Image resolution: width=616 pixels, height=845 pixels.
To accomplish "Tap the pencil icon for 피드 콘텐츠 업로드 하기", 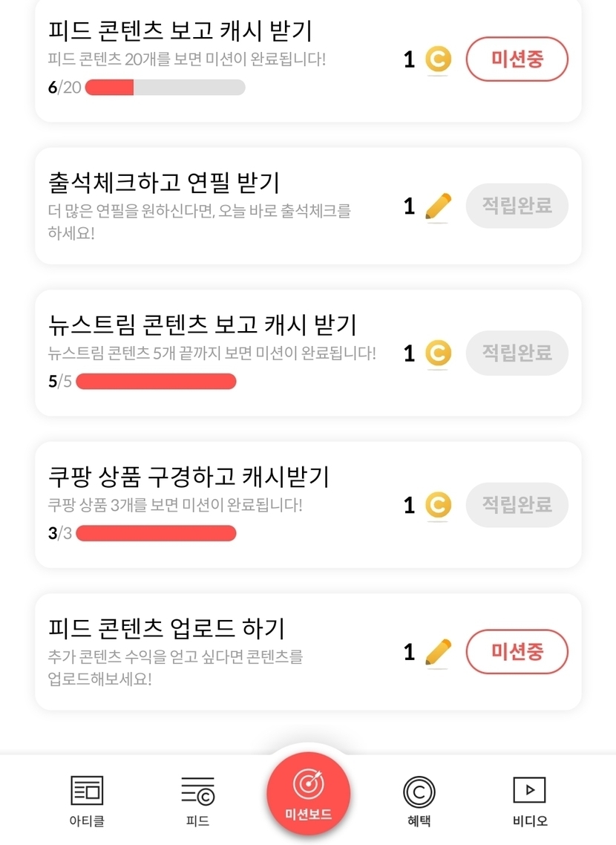I will point(438,653).
